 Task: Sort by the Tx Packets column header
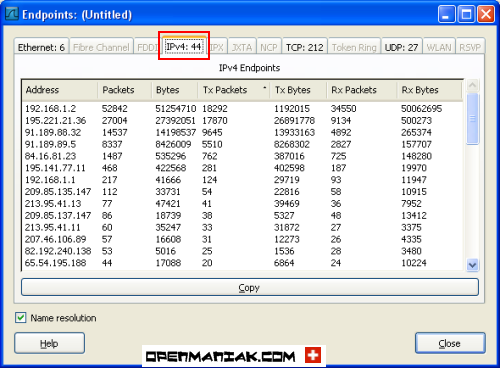[x=234, y=90]
